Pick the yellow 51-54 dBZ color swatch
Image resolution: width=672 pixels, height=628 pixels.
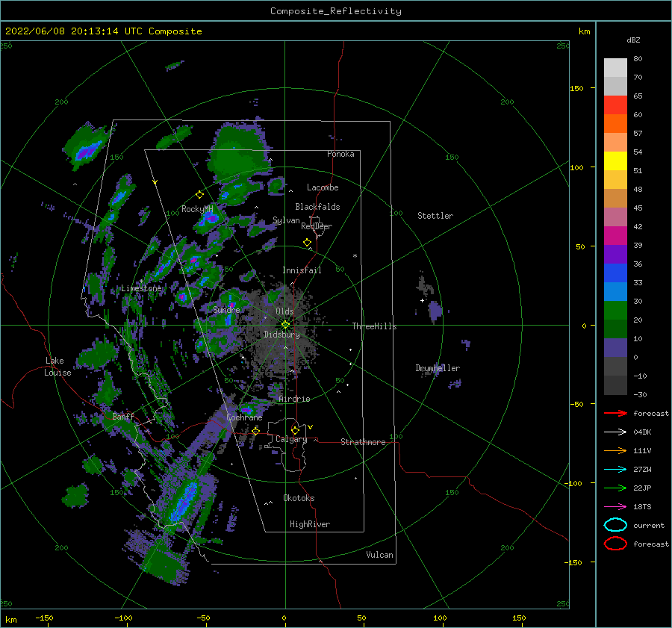pyautogui.click(x=615, y=161)
